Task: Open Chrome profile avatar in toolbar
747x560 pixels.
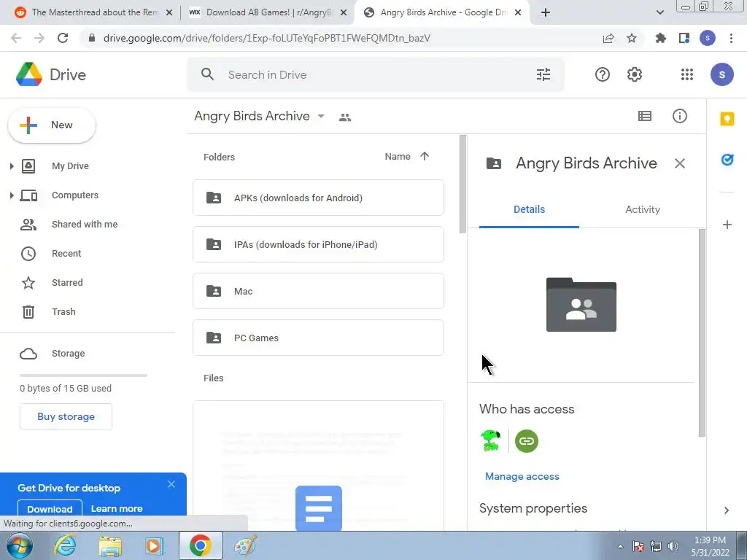Action: [708, 38]
